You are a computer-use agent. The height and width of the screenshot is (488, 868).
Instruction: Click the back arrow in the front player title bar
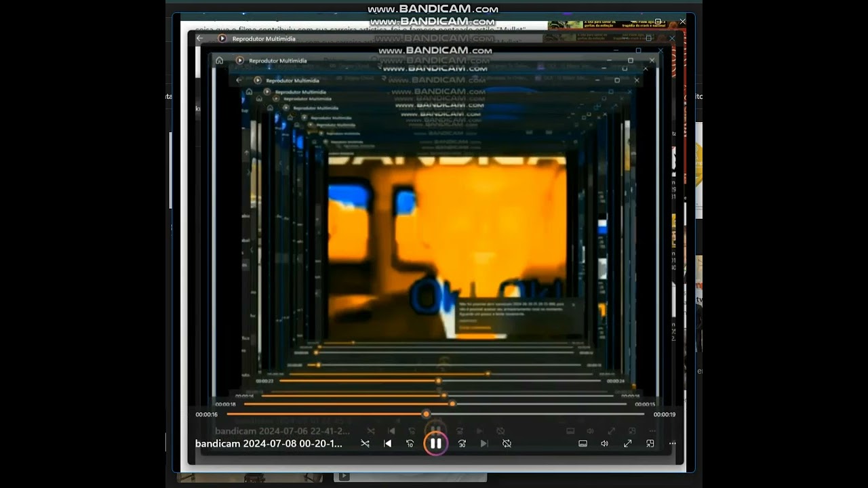tap(199, 39)
